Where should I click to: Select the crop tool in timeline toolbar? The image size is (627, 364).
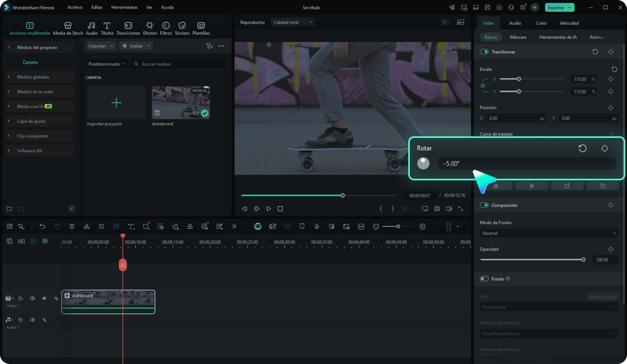101,226
